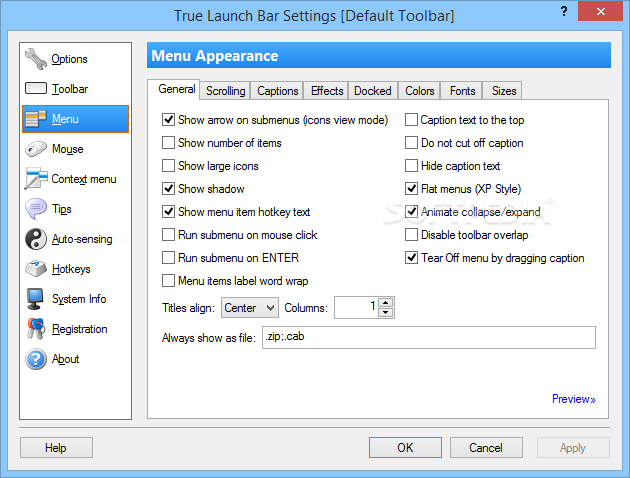
Task: Increase Columns with up arrow
Action: tap(386, 302)
